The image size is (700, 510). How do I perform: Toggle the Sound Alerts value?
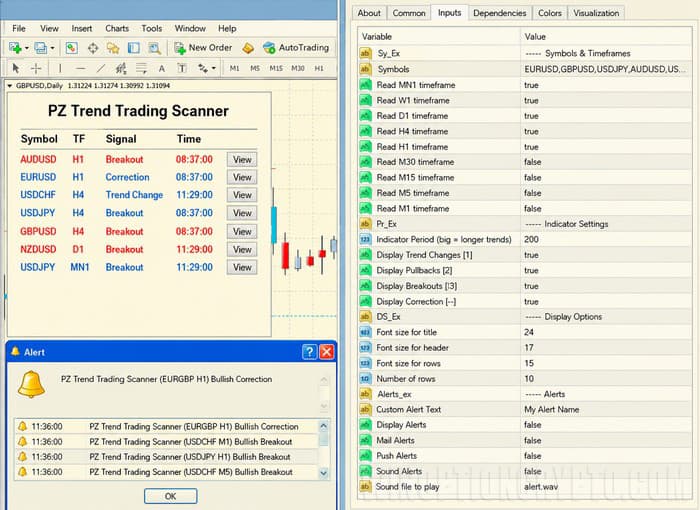tap(606, 472)
